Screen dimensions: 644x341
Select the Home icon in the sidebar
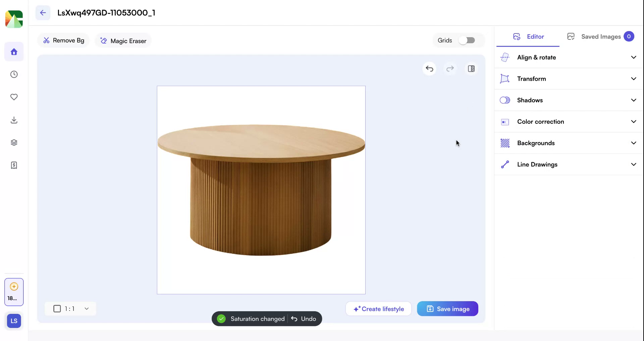click(x=14, y=52)
